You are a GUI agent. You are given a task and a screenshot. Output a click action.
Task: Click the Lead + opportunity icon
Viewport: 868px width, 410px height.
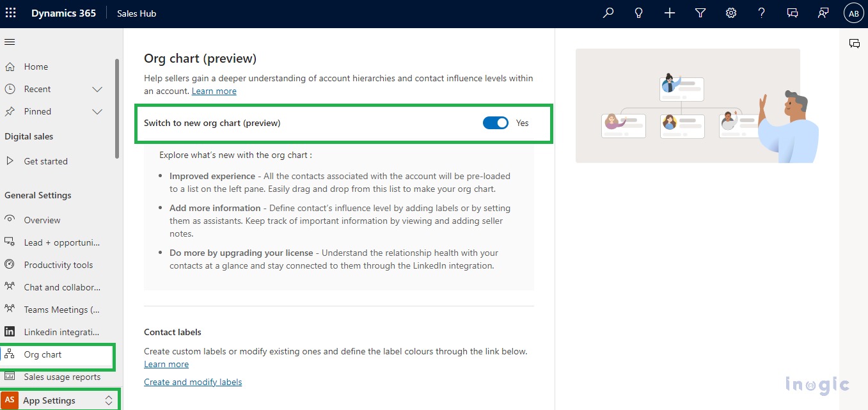point(10,242)
